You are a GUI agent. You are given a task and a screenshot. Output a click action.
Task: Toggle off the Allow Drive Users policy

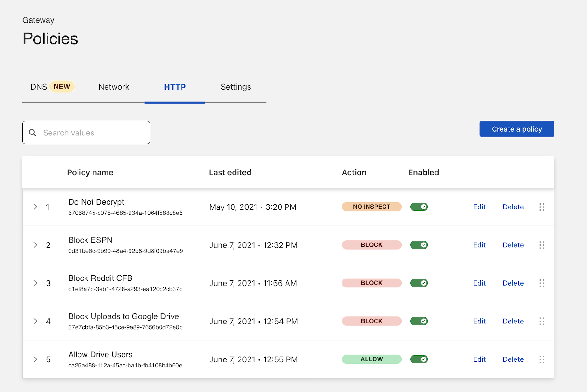419,359
